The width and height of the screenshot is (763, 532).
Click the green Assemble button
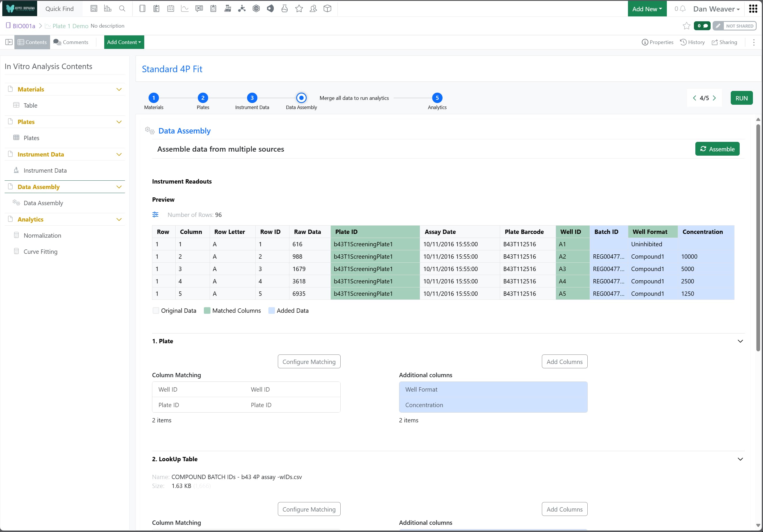(717, 149)
